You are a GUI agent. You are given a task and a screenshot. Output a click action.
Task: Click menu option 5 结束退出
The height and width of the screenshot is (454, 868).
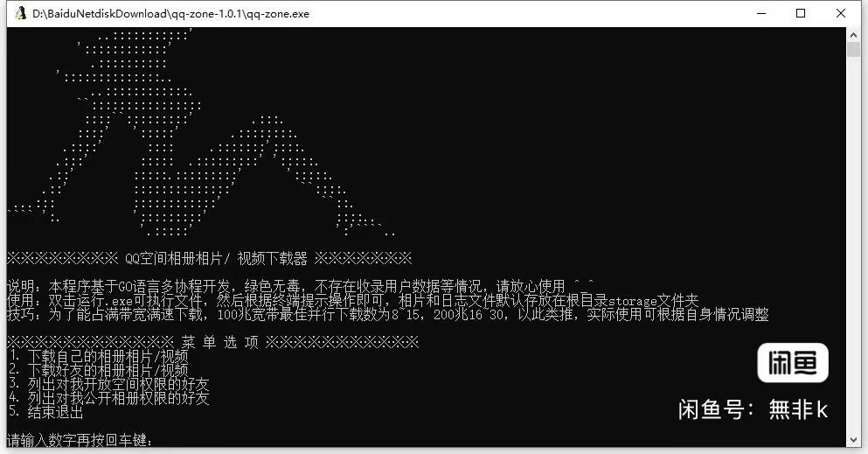[45, 412]
